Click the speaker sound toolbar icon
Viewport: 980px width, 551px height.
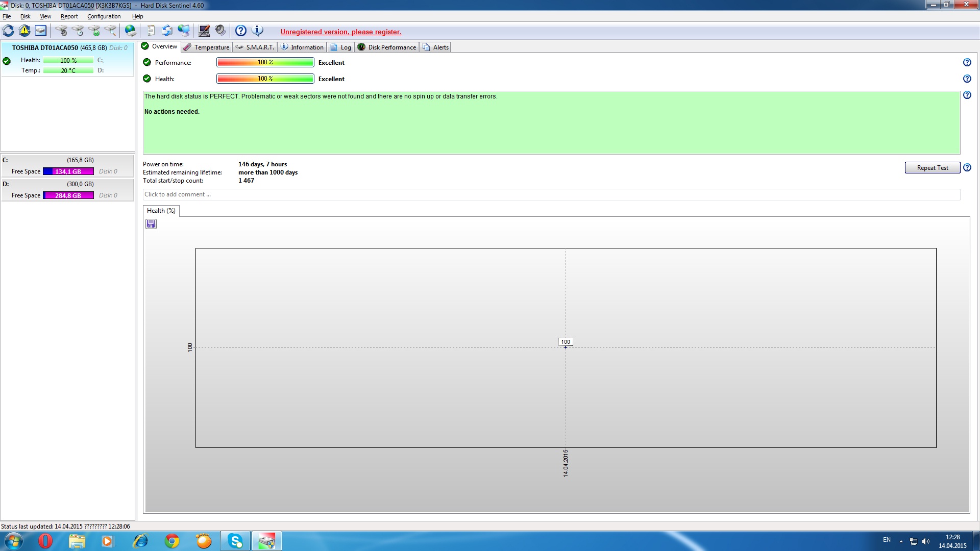click(220, 31)
